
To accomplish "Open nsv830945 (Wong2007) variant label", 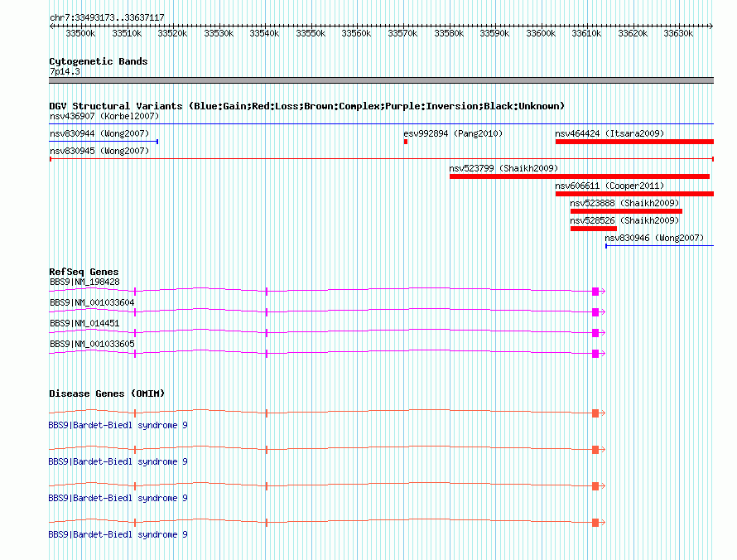I will 99,151.
